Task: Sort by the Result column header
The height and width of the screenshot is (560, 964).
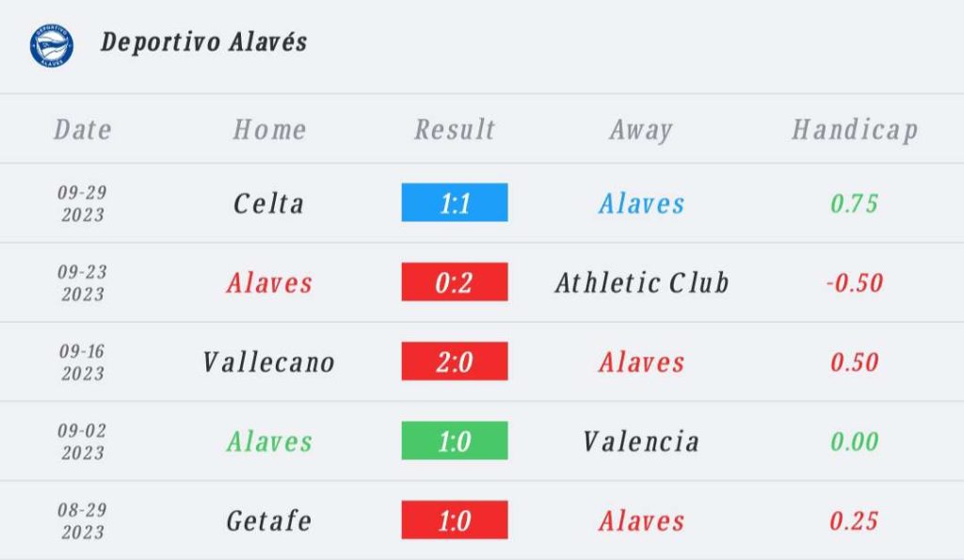Action: click(455, 130)
